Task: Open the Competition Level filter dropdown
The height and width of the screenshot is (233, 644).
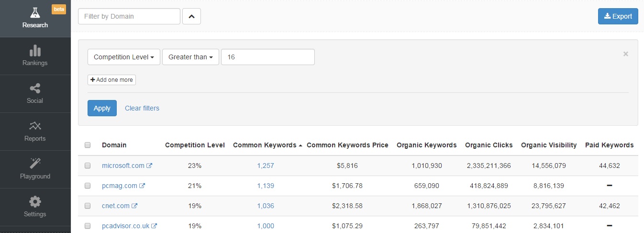Action: (x=124, y=57)
